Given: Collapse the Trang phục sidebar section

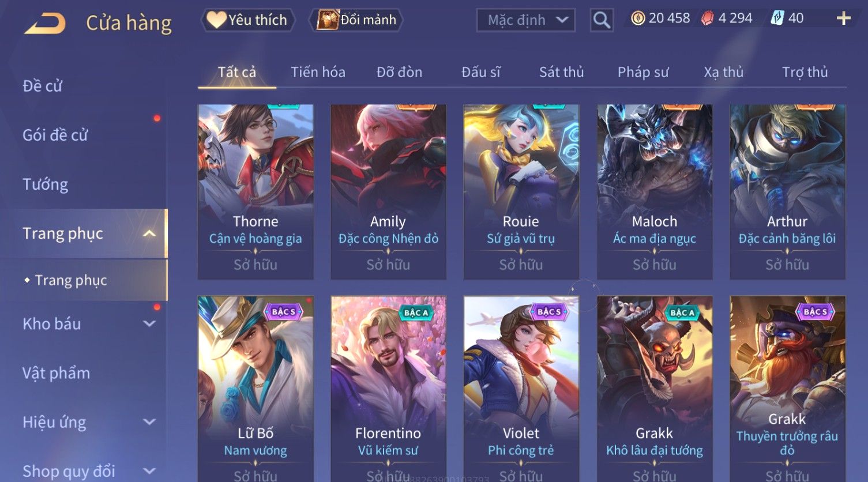Looking at the screenshot, I should point(149,234).
